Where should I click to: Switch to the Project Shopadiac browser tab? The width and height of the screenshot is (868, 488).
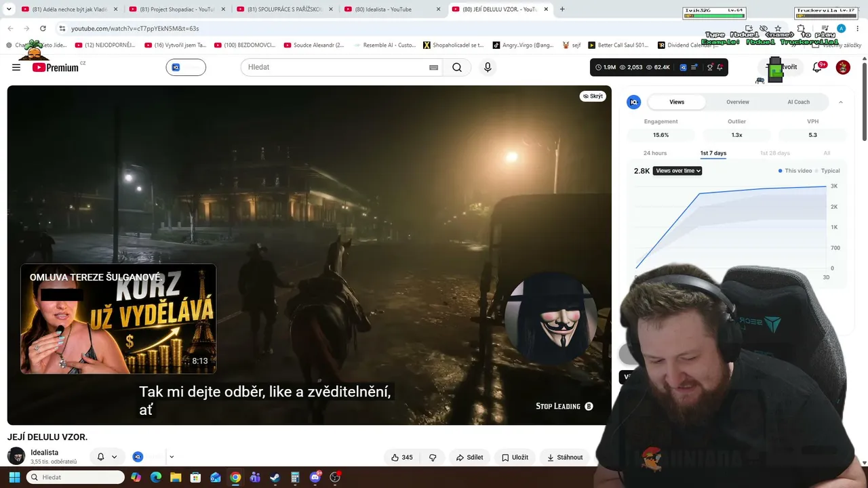(176, 9)
